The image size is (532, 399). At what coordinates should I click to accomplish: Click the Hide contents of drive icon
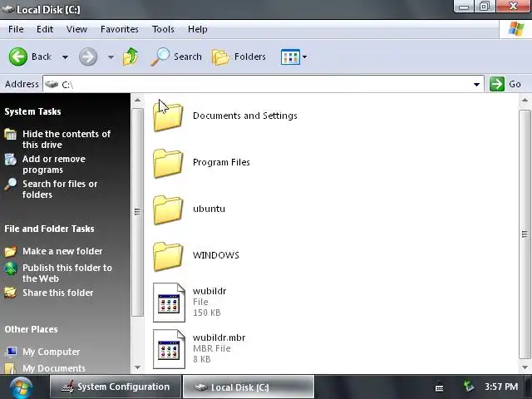point(11,135)
